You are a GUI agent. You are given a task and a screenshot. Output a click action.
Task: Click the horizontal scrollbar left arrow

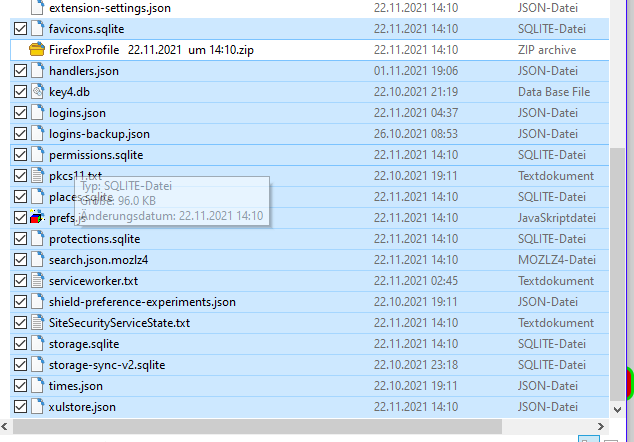[x=4, y=426]
